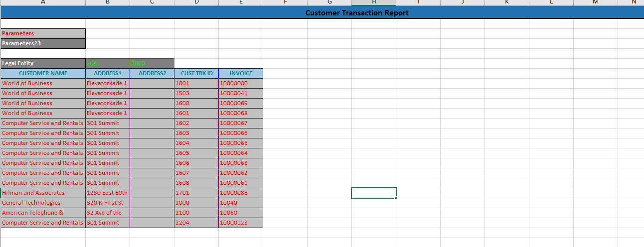
Task: Click invoice number 10000068
Action: pyautogui.click(x=241, y=113)
